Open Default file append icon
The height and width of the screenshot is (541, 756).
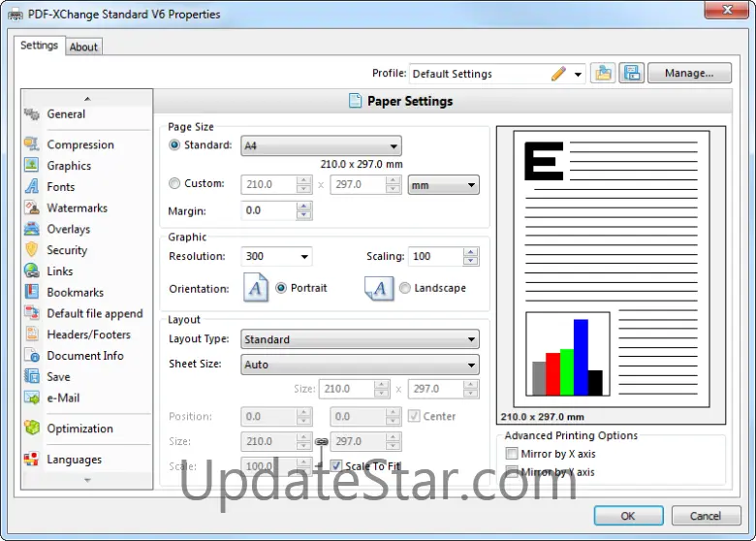click(32, 313)
